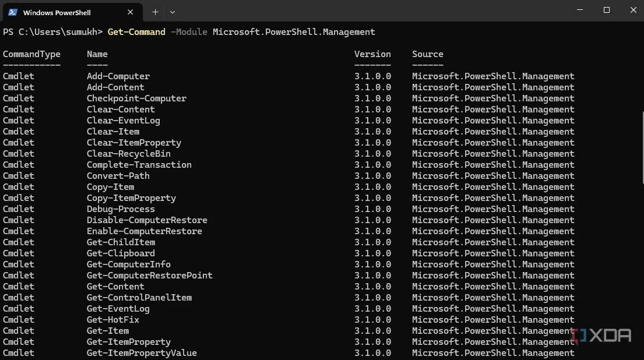Click the Get-EventLog cmdlet name

pyautogui.click(x=118, y=309)
